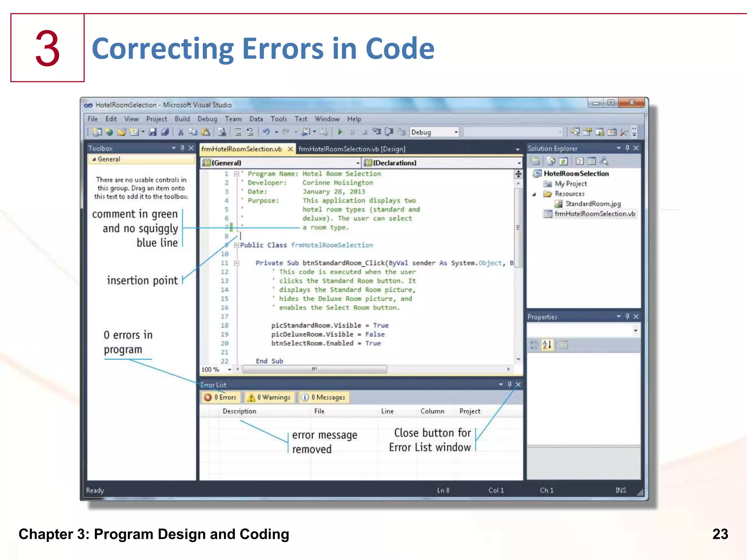Click the Open File folder icon
This screenshot has height=560, width=747.
tap(121, 132)
